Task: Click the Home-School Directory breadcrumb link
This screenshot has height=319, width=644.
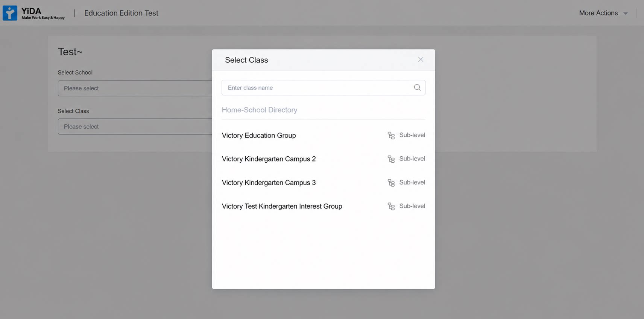Action: (x=260, y=110)
